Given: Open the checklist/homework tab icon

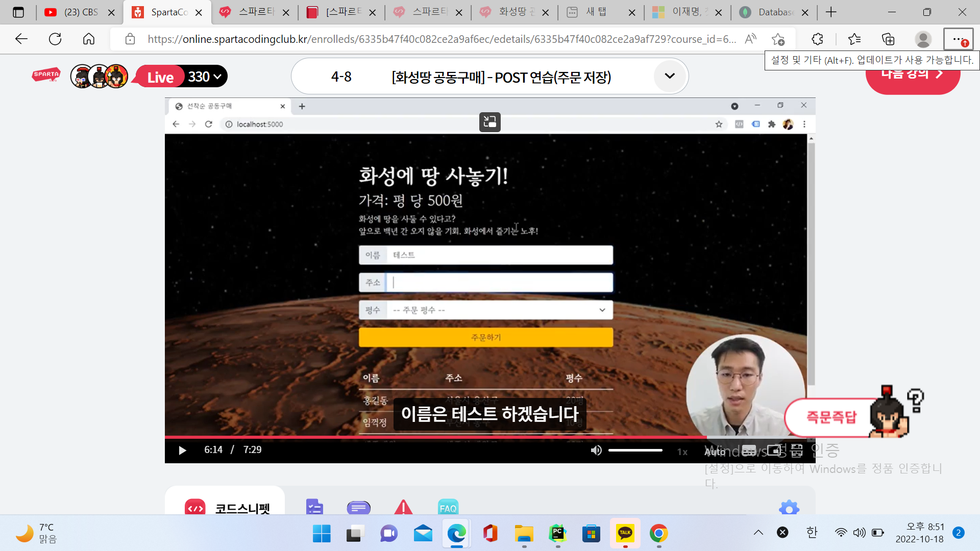Looking at the screenshot, I should pyautogui.click(x=314, y=507).
